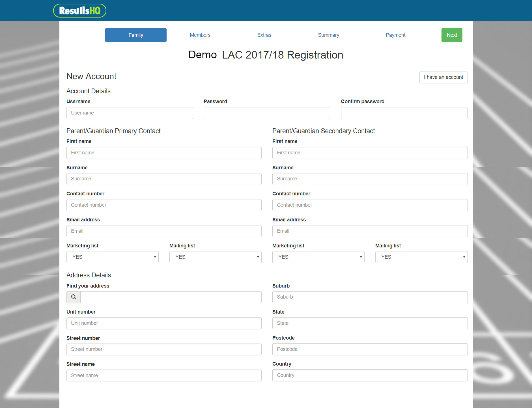Focus the Username input field

(x=130, y=113)
